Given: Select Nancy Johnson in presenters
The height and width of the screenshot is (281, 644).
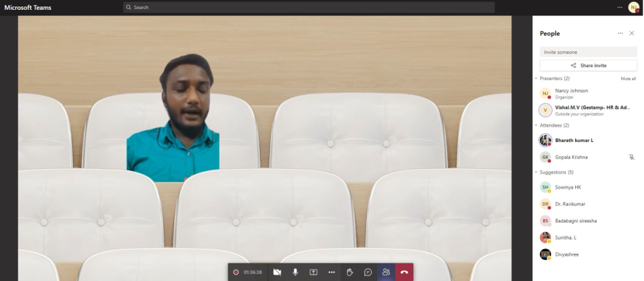Looking at the screenshot, I should 588,94.
